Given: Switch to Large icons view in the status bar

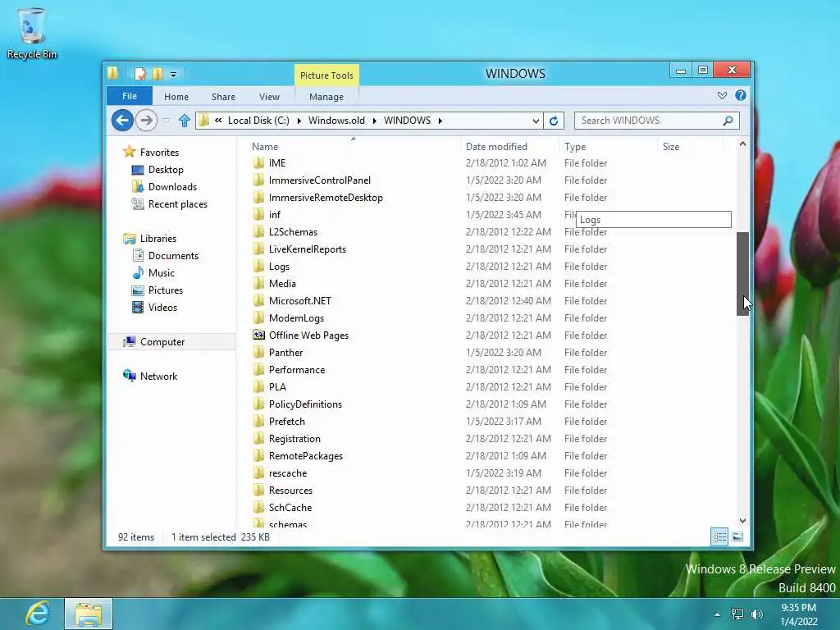Looking at the screenshot, I should [x=737, y=536].
